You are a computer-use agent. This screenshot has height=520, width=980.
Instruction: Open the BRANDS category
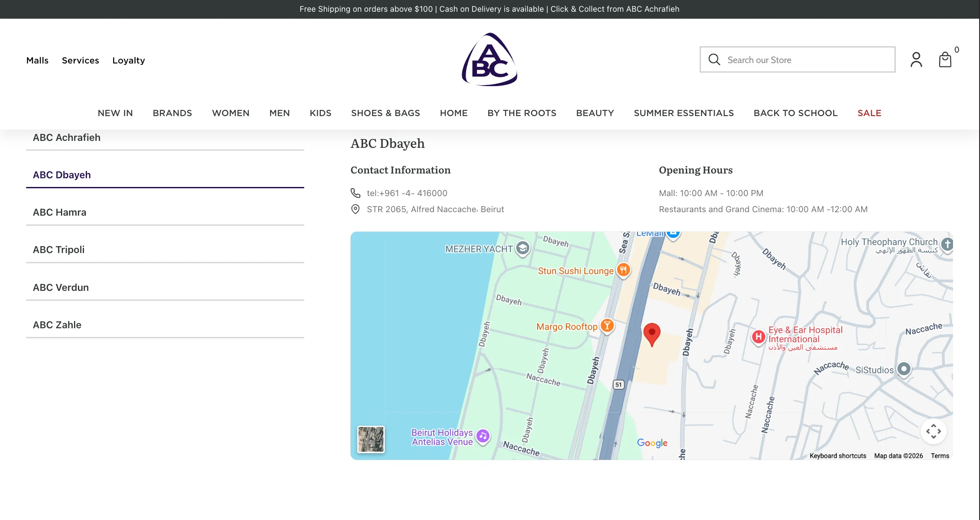tap(172, 113)
